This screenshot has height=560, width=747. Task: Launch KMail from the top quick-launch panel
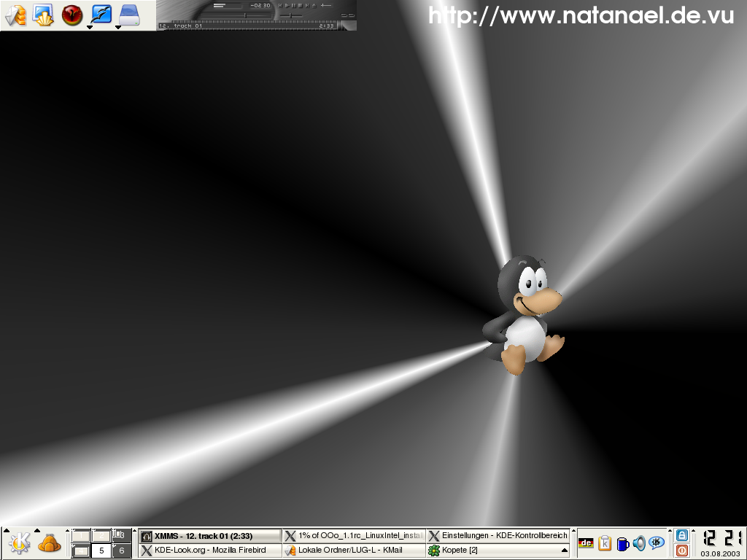[x=15, y=15]
